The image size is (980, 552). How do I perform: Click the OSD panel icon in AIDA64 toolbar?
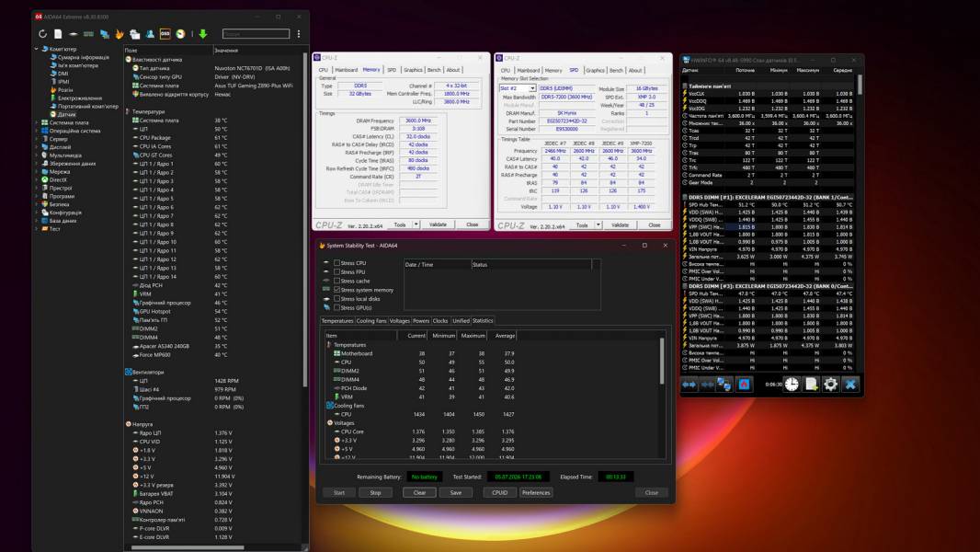[x=165, y=34]
